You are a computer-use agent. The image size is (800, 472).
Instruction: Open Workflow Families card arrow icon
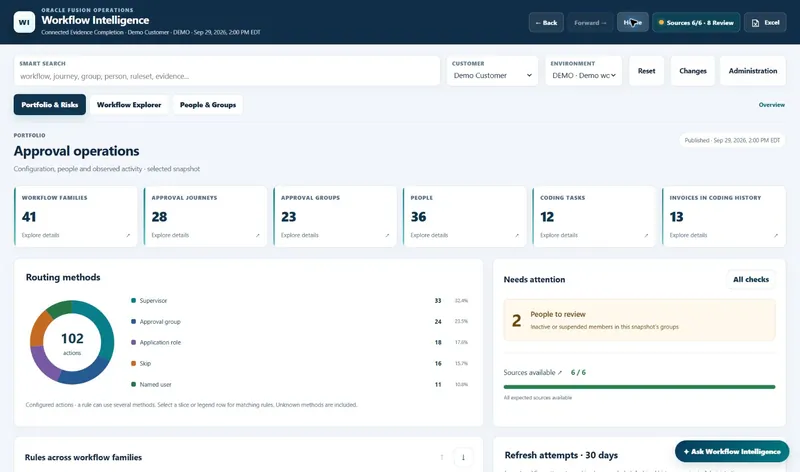pyautogui.click(x=128, y=235)
